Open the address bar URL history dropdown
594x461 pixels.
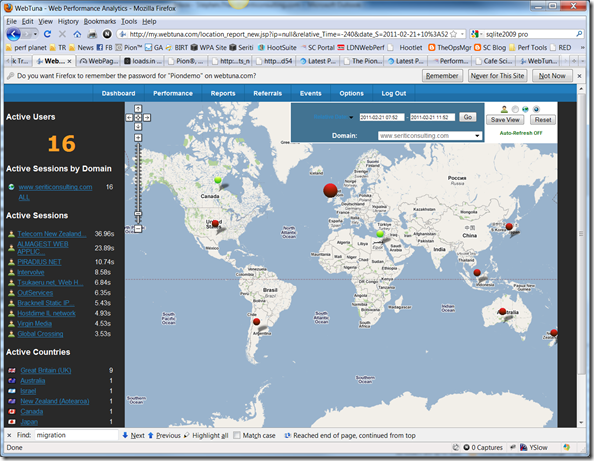click(x=463, y=34)
